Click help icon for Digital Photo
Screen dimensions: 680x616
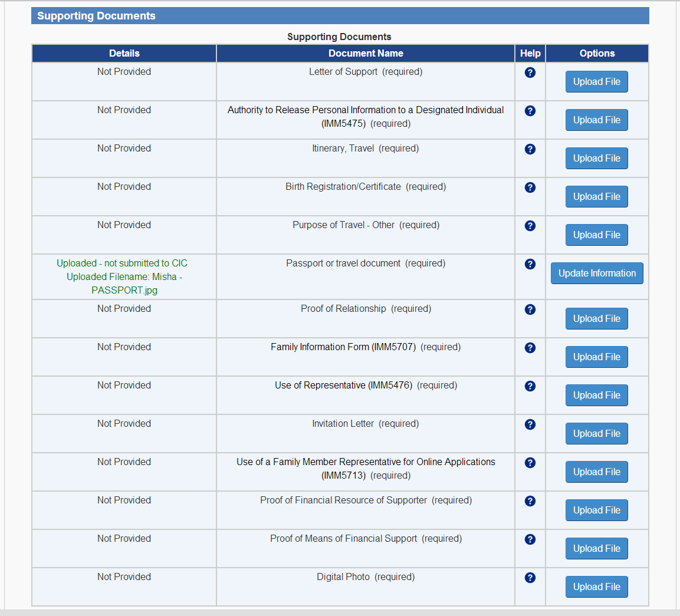pos(530,578)
